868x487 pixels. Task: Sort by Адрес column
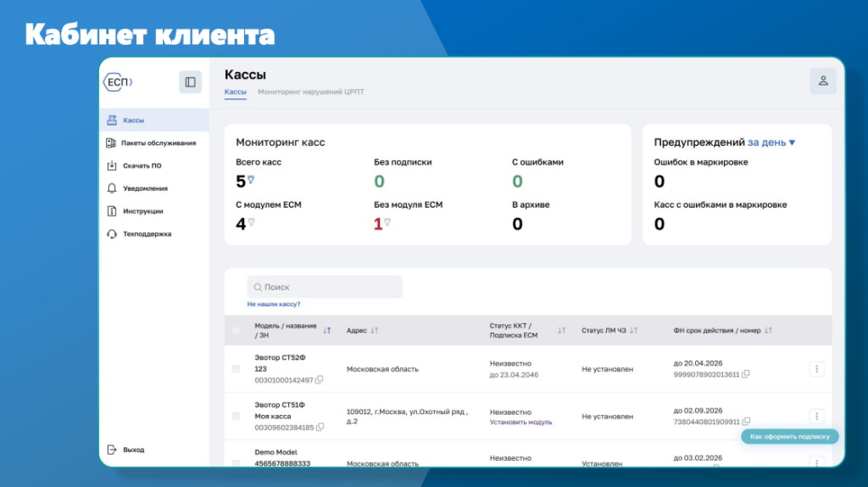tap(375, 330)
